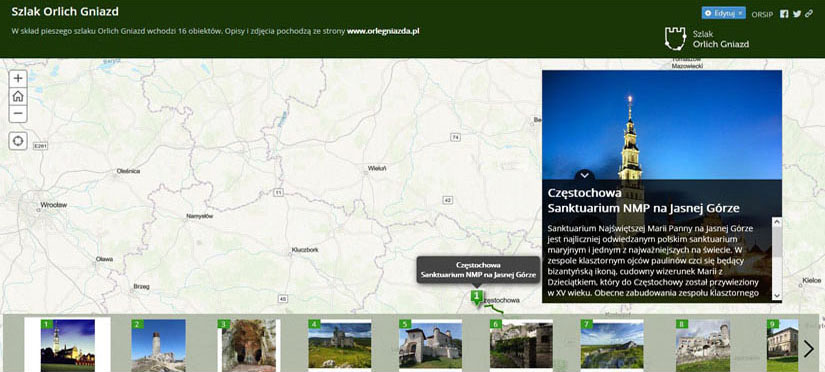Open the ORSIP link
The width and height of the screenshot is (825, 372).
(762, 15)
